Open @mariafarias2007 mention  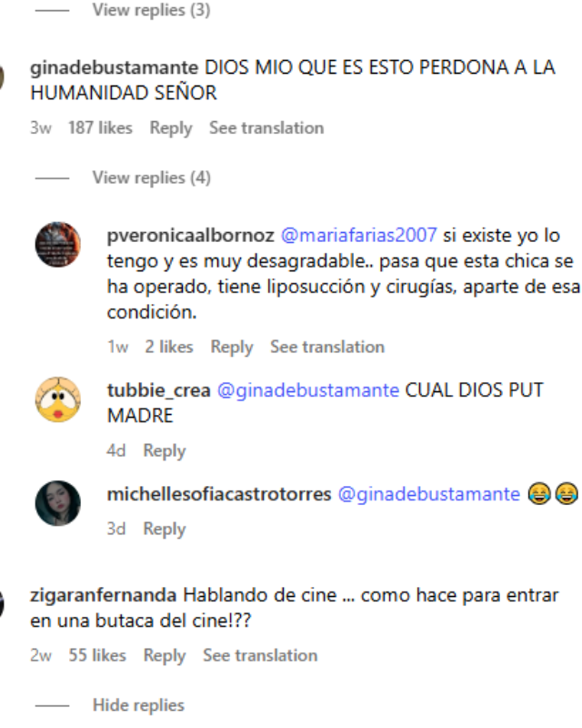coord(359,235)
